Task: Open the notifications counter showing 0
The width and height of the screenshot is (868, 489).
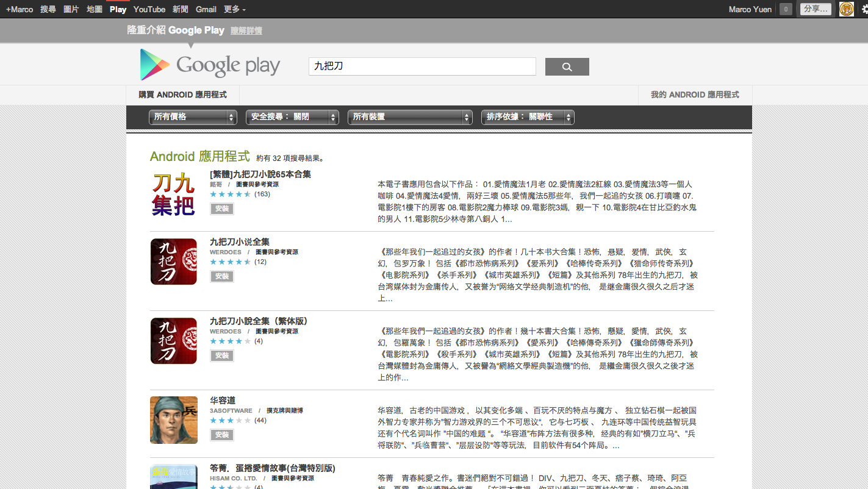Action: tap(786, 9)
